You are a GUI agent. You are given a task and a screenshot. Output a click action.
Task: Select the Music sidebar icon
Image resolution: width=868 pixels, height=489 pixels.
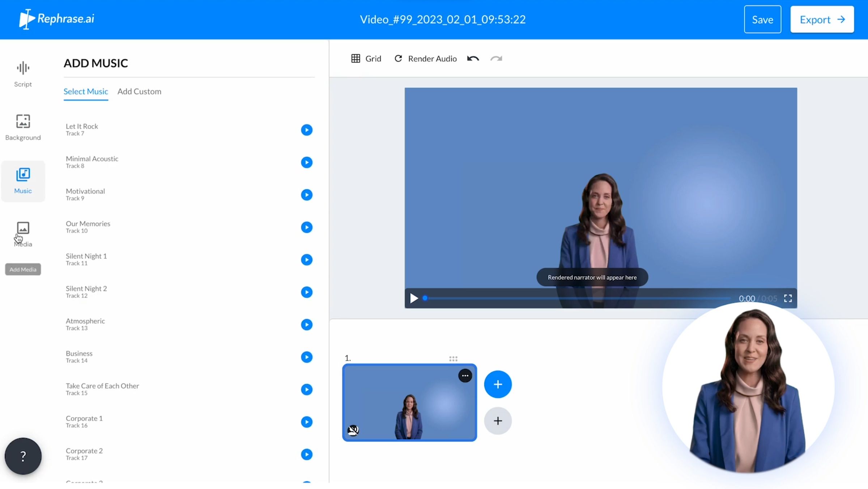pyautogui.click(x=23, y=180)
